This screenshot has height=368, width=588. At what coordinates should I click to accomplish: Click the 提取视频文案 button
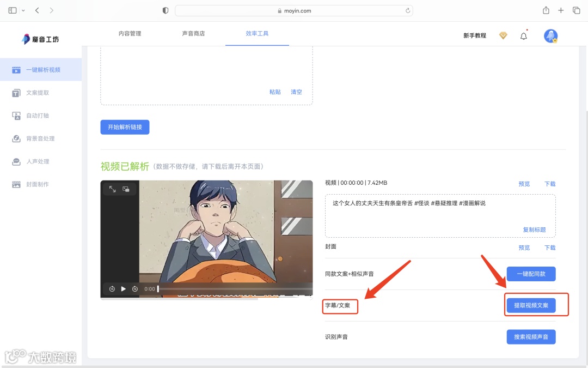click(x=530, y=305)
